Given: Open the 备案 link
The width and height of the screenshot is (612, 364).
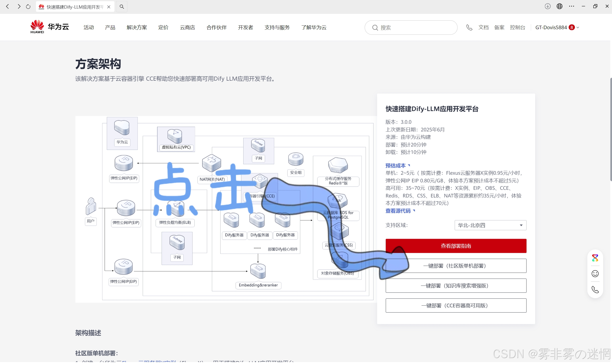Looking at the screenshot, I should click(499, 28).
